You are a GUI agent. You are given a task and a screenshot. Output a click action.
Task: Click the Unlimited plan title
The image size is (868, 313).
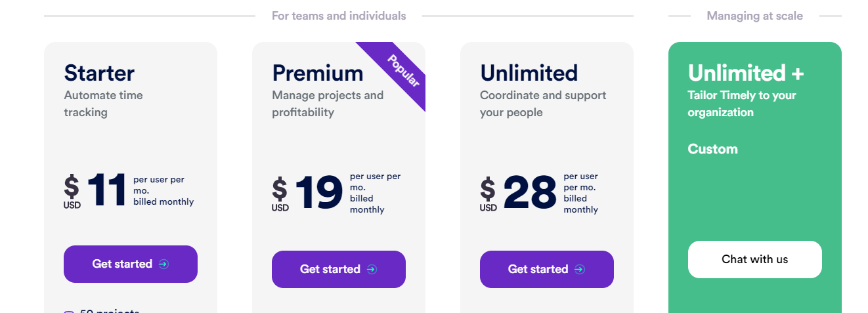pyautogui.click(x=529, y=72)
